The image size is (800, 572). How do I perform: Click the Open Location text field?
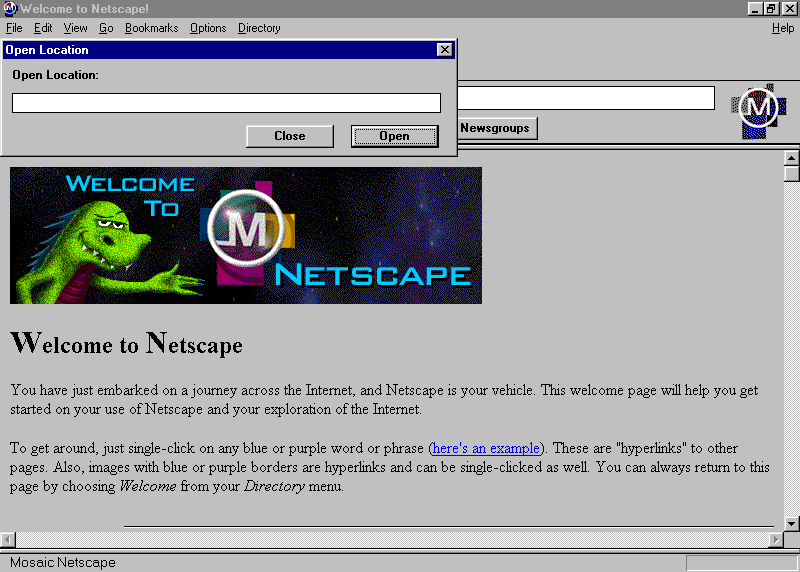[x=226, y=103]
